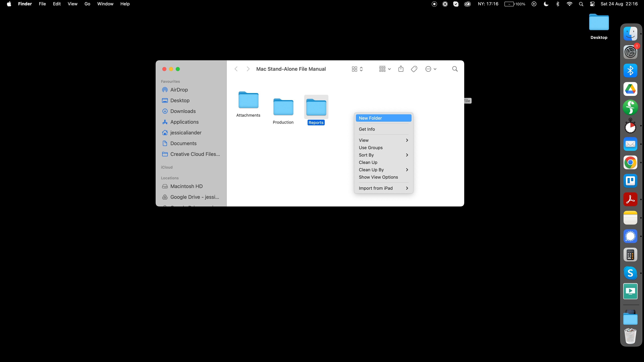Open Google Drive from the Dock

click(x=630, y=89)
